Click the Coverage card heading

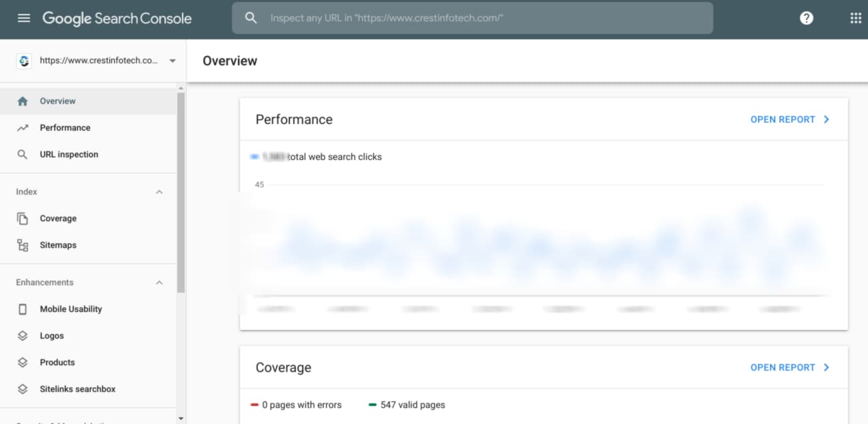(x=283, y=367)
